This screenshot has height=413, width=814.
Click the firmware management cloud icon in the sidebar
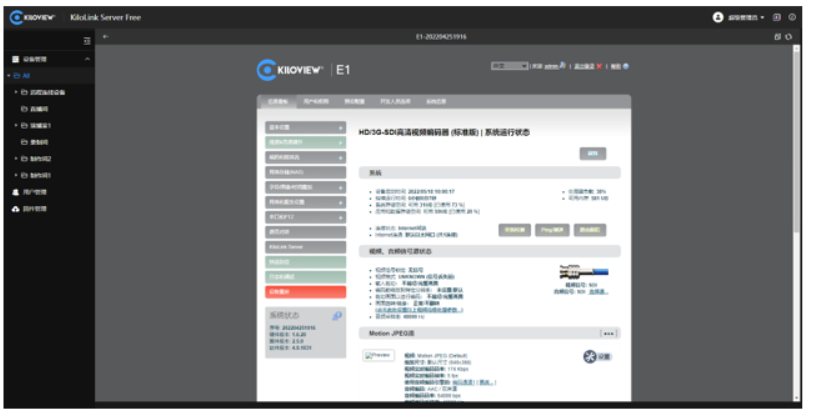pyautogui.click(x=16, y=209)
